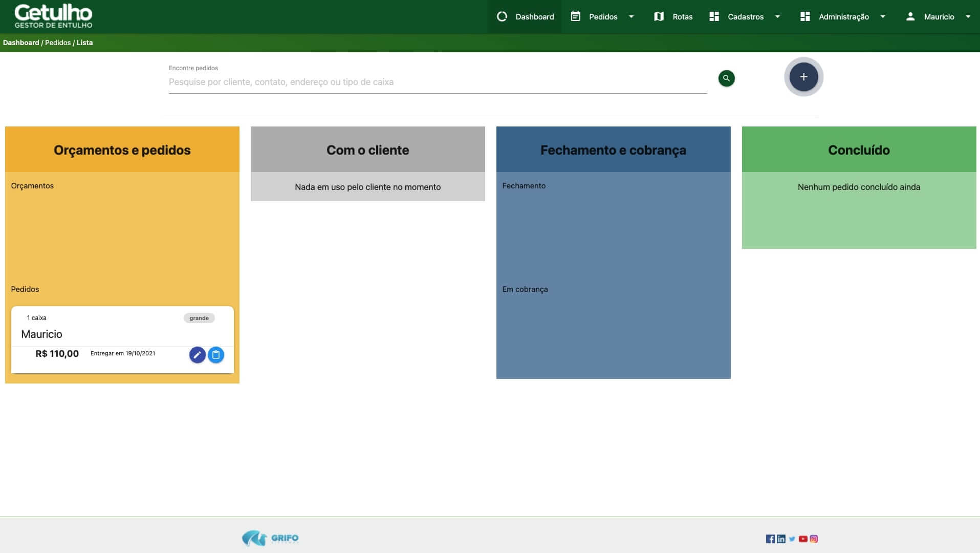Open the Mauricio order card name
The height and width of the screenshot is (553, 980).
tap(41, 334)
